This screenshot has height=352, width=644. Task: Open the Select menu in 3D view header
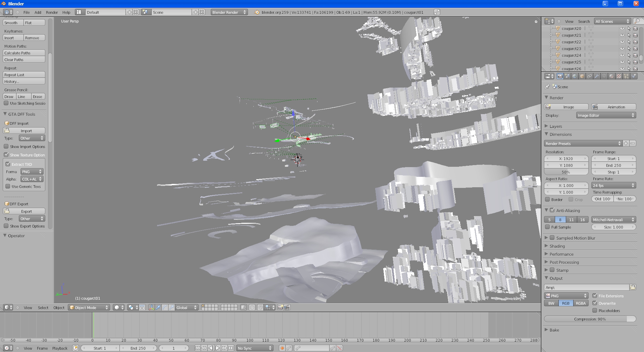click(43, 308)
